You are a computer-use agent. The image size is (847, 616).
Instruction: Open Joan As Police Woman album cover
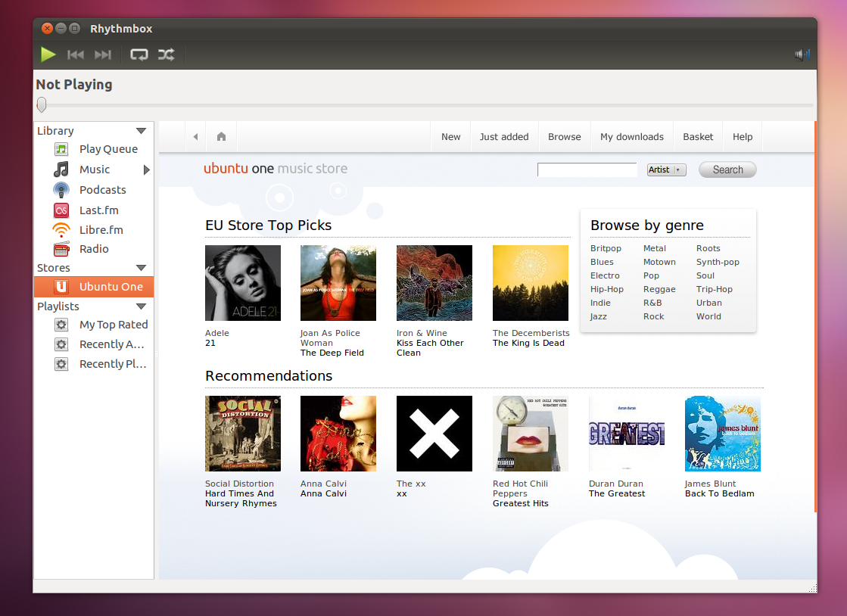[x=338, y=283]
